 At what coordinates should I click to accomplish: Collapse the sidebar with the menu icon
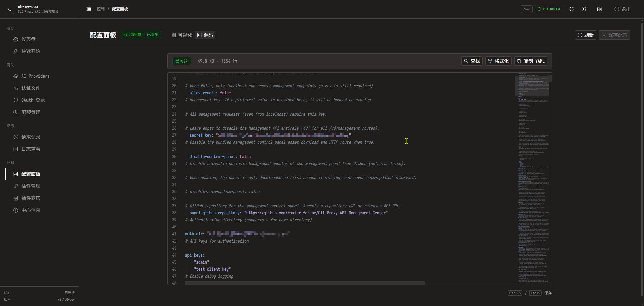tap(89, 9)
